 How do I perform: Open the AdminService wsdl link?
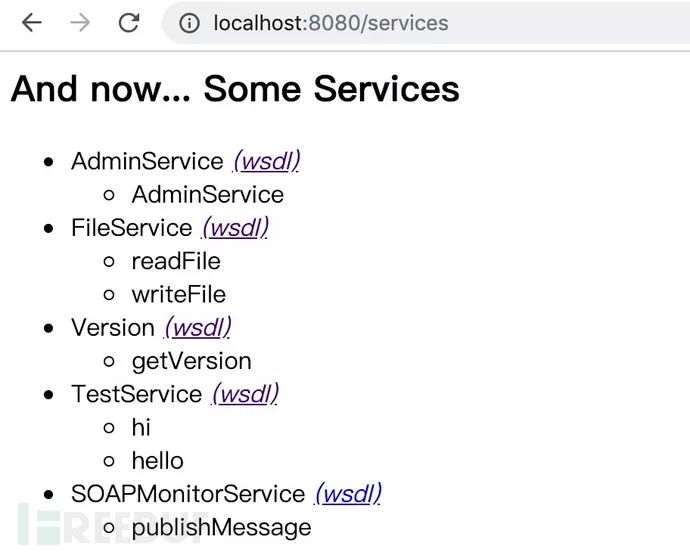point(266,161)
